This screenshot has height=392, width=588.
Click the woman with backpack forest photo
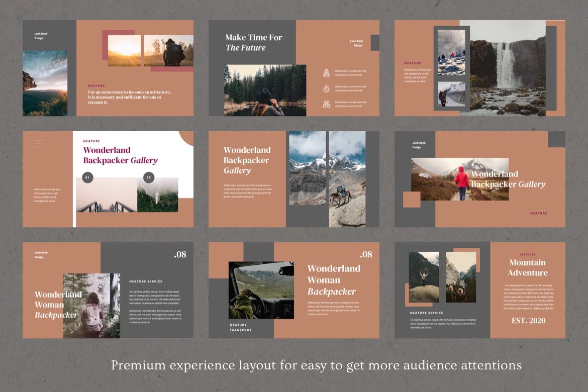coord(91,306)
